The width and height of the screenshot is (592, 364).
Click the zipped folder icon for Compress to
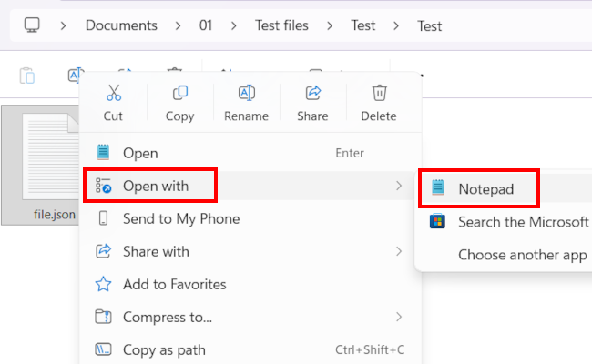[x=103, y=317]
